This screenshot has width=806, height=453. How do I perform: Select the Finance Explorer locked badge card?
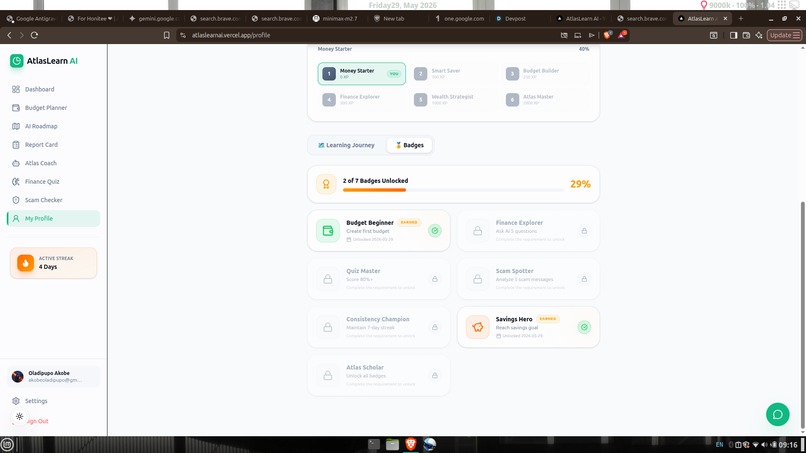tap(528, 231)
